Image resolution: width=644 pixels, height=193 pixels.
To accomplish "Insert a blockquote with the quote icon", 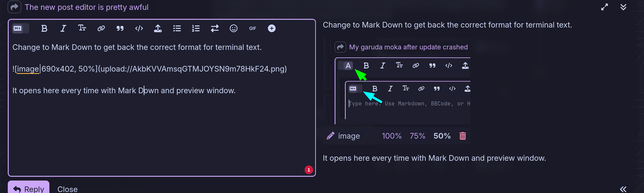I will coord(120,28).
